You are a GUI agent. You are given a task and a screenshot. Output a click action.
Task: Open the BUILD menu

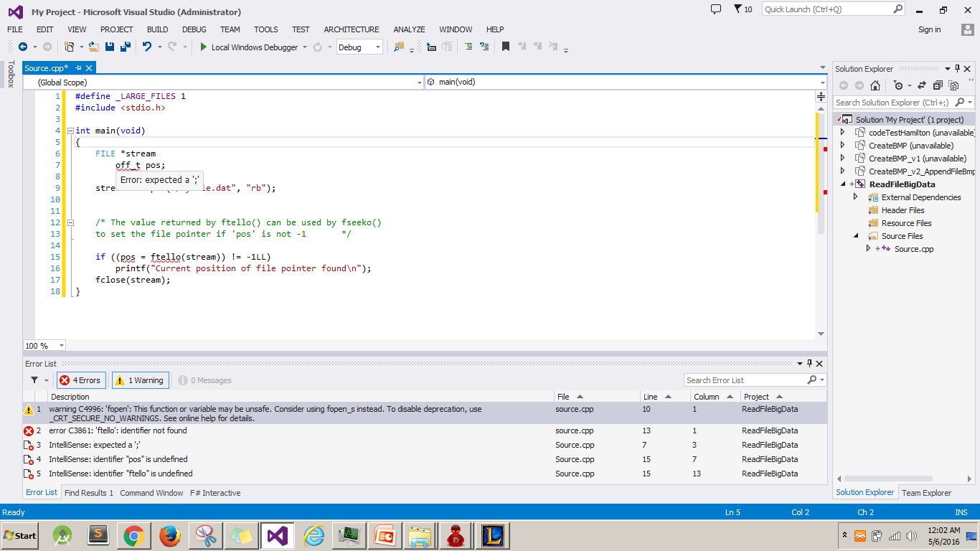(x=157, y=29)
